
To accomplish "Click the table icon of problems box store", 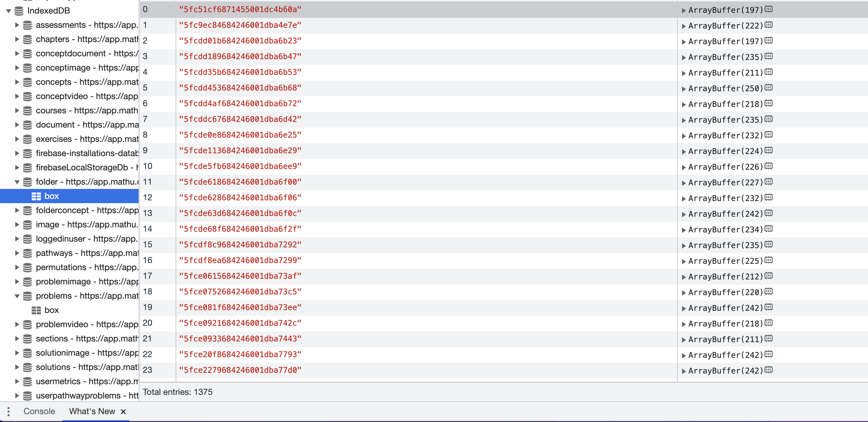I will pyautogui.click(x=36, y=310).
